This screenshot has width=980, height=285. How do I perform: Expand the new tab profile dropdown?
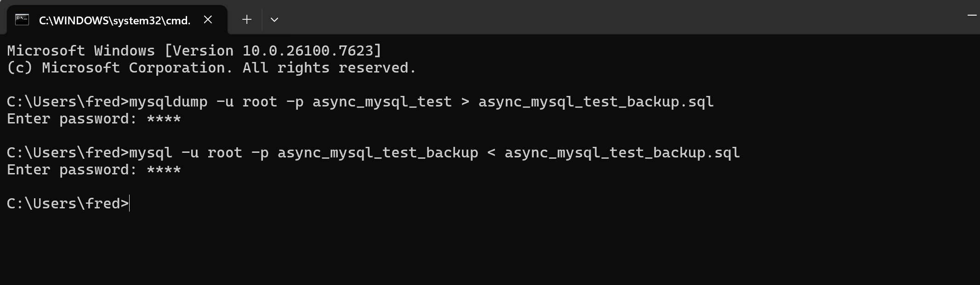click(x=274, y=20)
